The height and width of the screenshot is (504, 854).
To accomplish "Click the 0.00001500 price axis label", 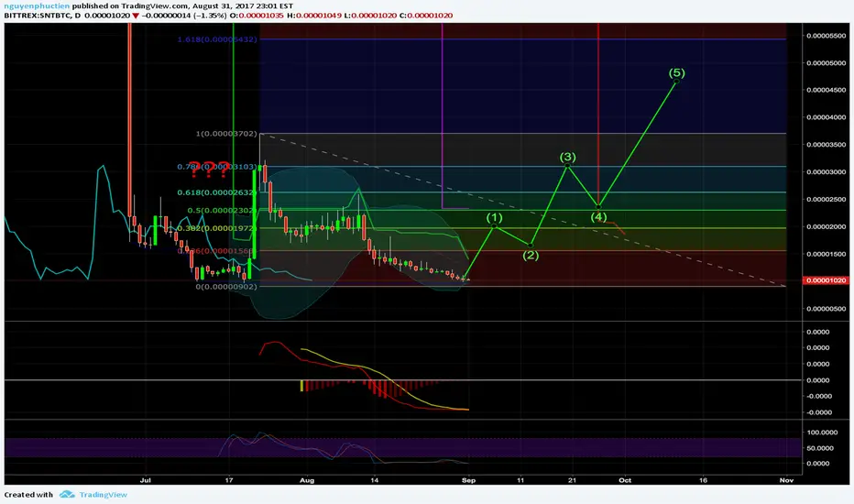I will click(x=827, y=254).
